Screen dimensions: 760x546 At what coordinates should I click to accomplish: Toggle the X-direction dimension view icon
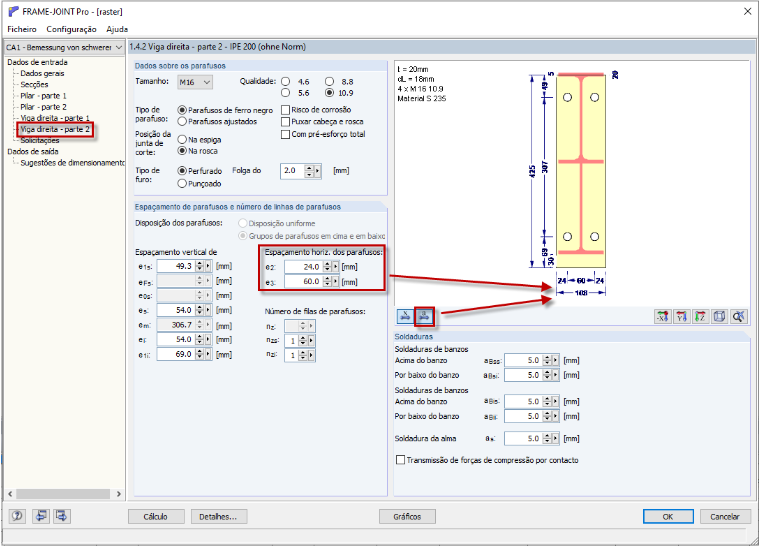405,317
